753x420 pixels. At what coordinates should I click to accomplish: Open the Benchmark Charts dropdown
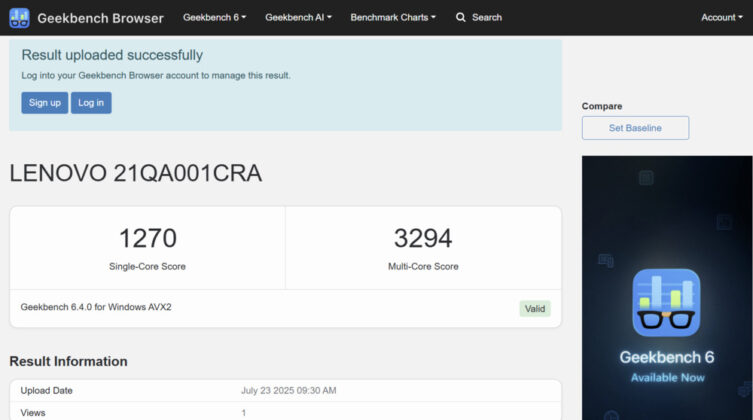coord(393,17)
